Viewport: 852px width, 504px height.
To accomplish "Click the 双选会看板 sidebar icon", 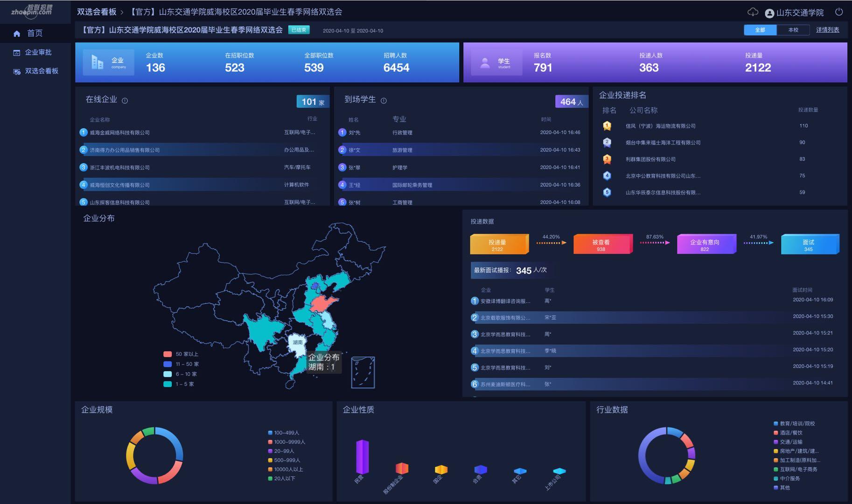I will pos(17,71).
